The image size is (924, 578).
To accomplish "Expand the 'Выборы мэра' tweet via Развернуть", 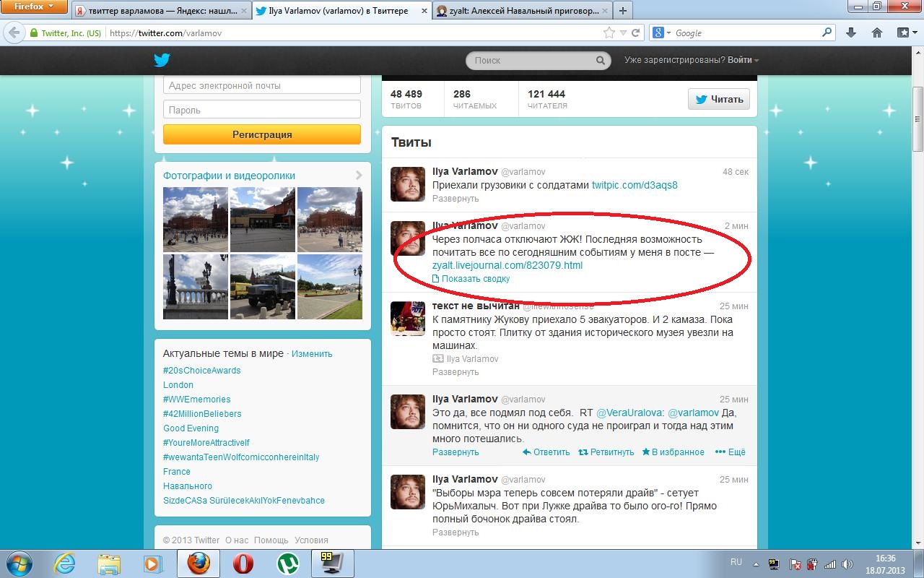I will pyautogui.click(x=456, y=532).
